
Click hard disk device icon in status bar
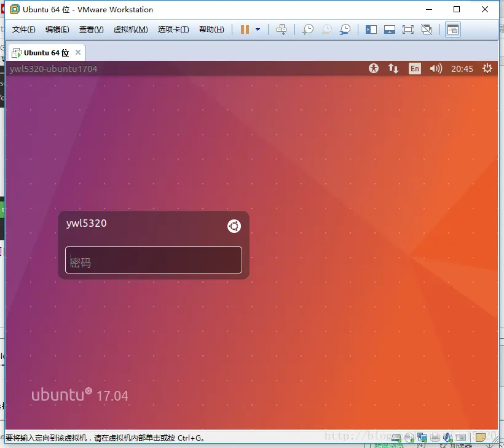[396, 438]
